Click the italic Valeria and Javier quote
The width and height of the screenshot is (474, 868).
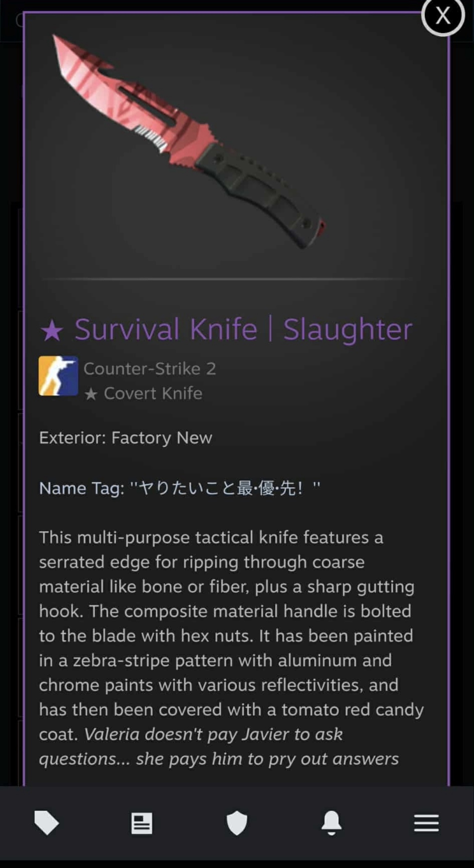point(219,747)
